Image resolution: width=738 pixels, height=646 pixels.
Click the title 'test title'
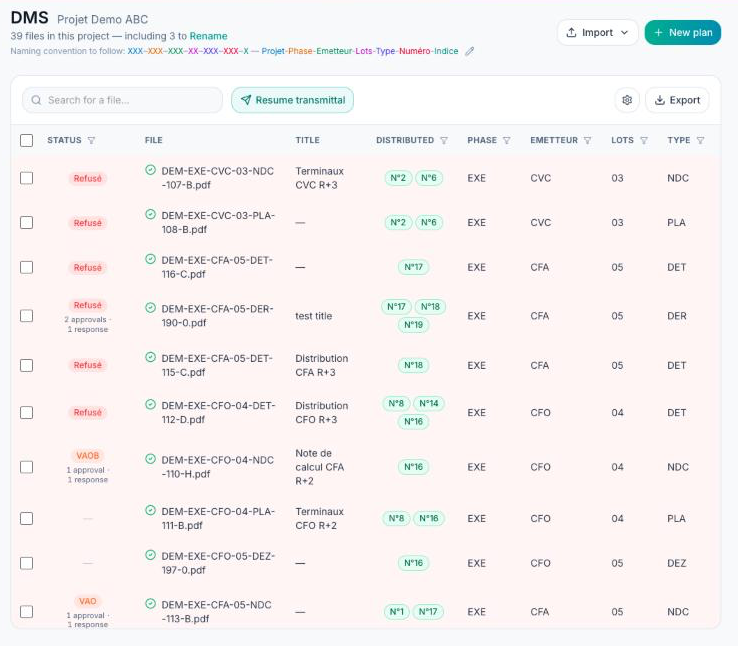coord(313,316)
